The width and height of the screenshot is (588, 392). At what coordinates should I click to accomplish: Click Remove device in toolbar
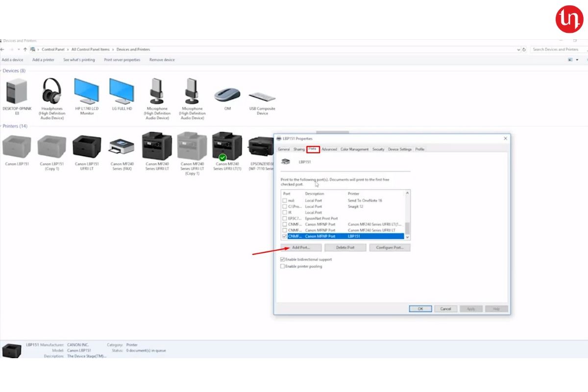162,60
